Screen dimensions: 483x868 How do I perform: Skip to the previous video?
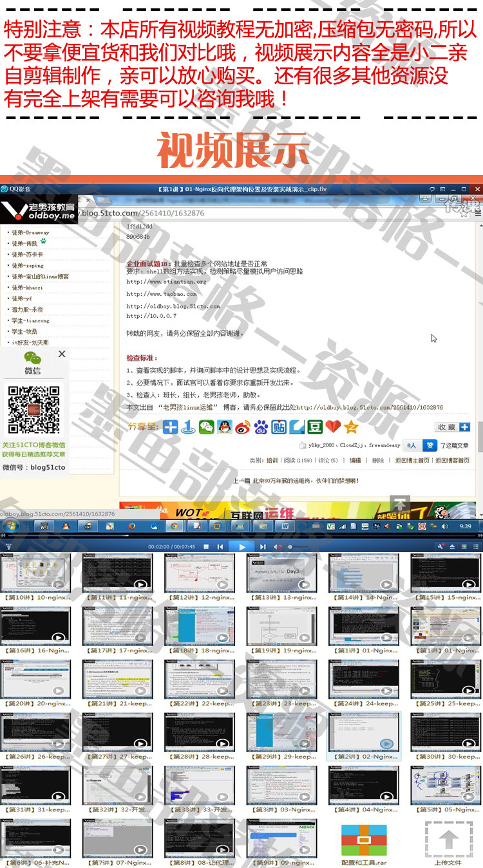pyautogui.click(x=220, y=546)
